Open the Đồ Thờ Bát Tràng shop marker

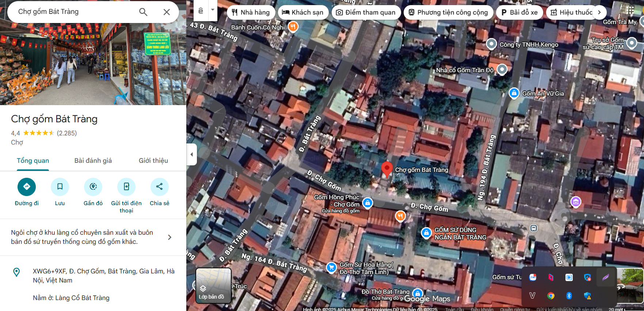pos(418,293)
